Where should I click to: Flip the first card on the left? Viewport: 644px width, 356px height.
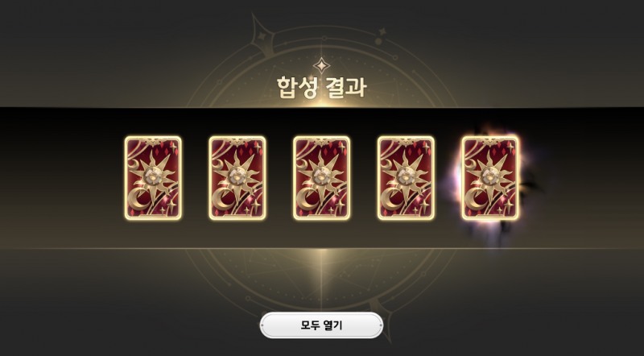(153, 178)
